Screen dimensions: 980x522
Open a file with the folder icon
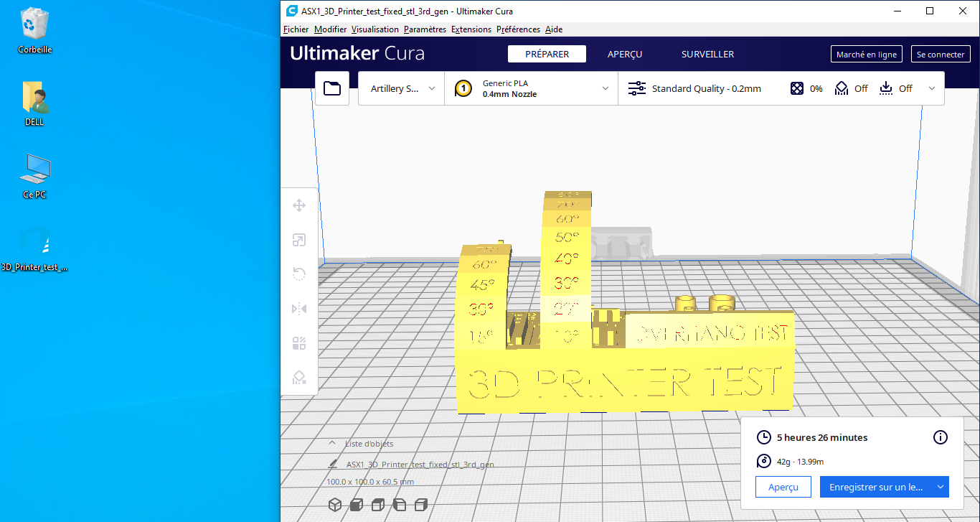332,88
